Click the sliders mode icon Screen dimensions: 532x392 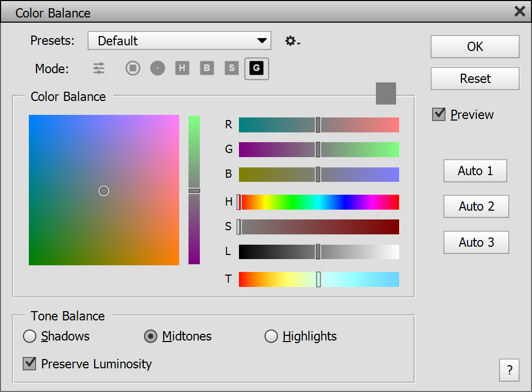coord(99,68)
